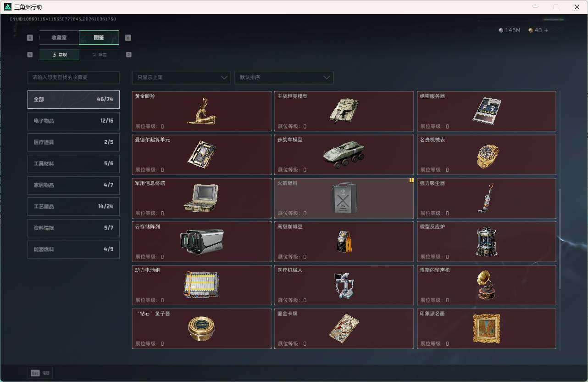The image size is (588, 382).
Task: Select the 曼德尔超算单元 chip item
Action: pyautogui.click(x=201, y=155)
